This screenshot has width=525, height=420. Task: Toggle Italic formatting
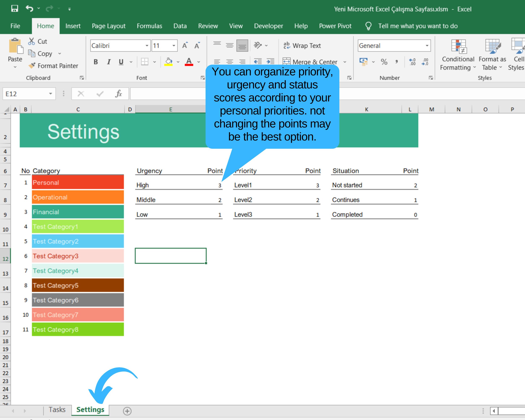[x=109, y=62]
